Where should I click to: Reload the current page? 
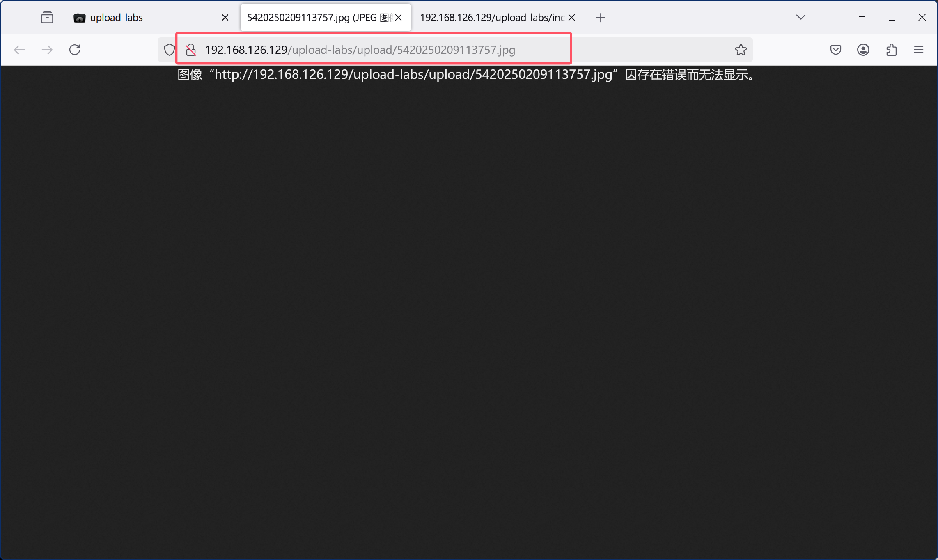pyautogui.click(x=75, y=50)
